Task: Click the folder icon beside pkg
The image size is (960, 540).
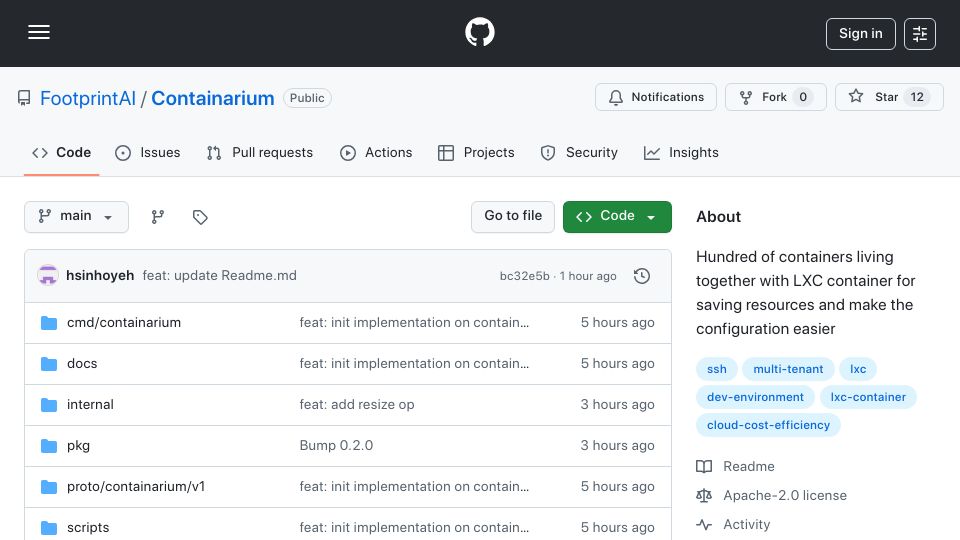Action: point(49,446)
